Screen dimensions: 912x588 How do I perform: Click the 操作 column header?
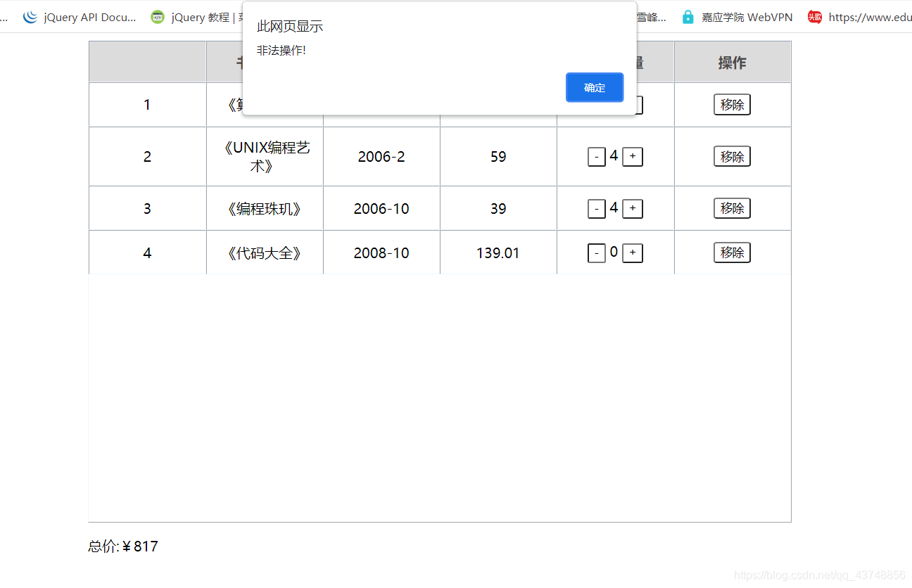[x=733, y=63]
